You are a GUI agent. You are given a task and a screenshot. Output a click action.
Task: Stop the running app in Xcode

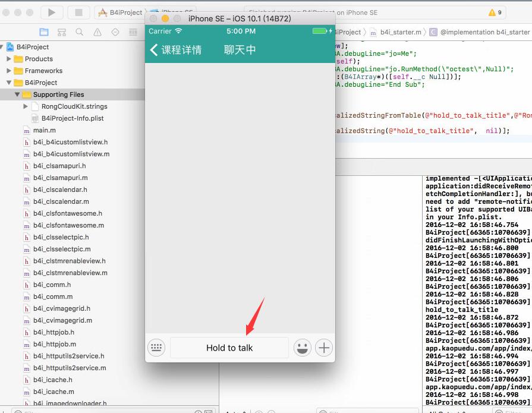(78, 12)
